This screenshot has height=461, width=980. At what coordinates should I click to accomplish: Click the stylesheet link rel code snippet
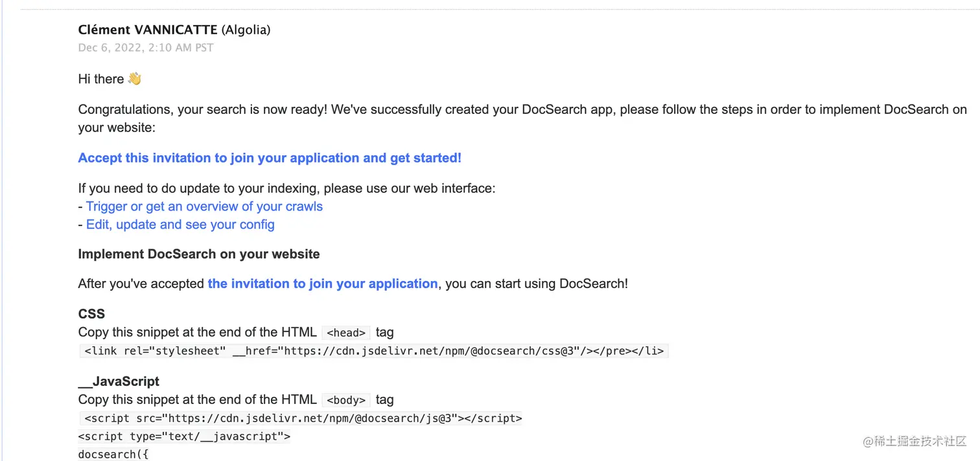373,351
